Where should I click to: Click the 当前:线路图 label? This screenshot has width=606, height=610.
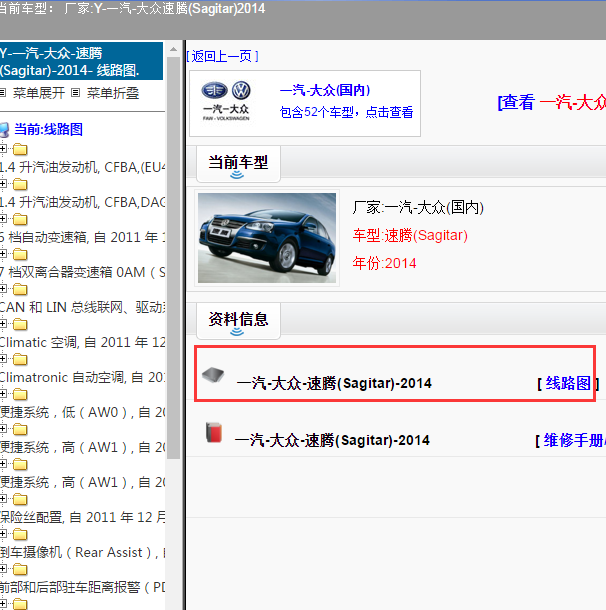click(49, 130)
